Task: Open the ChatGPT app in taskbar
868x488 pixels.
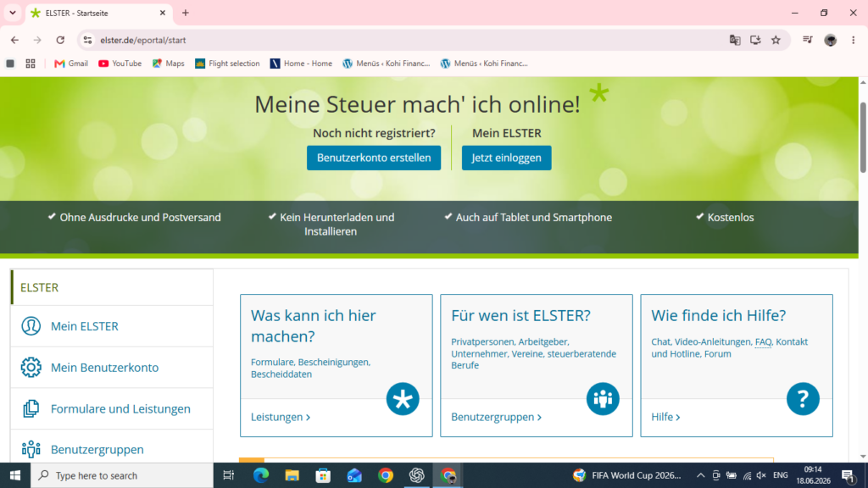Action: (x=417, y=475)
